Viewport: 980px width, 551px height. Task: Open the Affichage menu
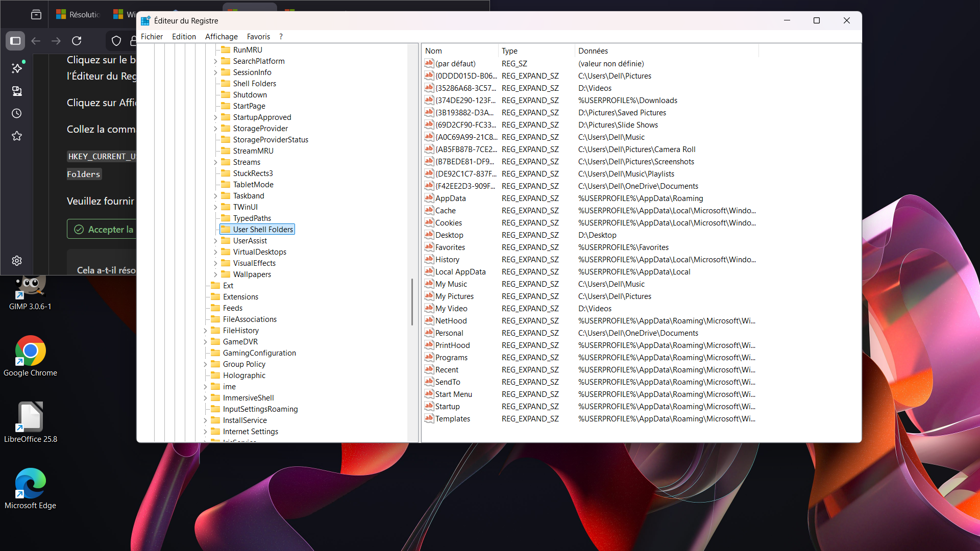(x=222, y=36)
